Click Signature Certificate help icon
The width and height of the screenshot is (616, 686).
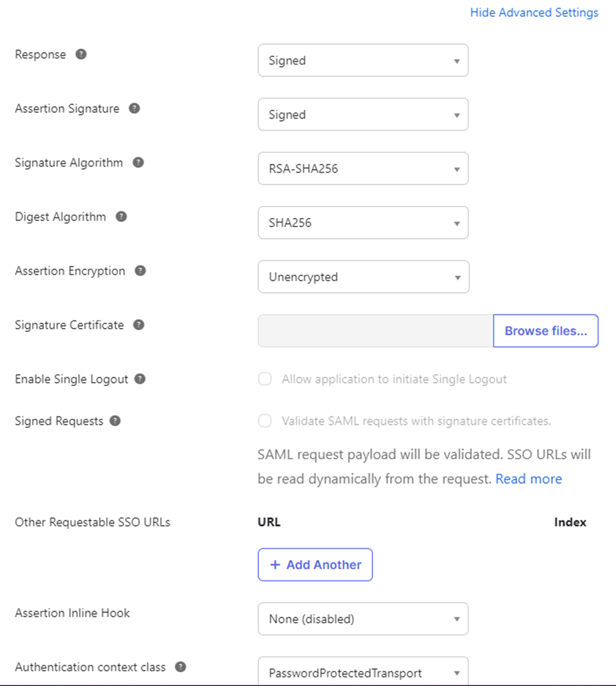click(x=138, y=325)
